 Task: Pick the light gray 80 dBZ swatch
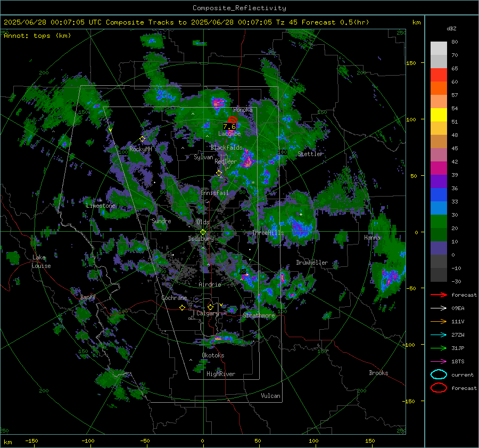click(439, 48)
